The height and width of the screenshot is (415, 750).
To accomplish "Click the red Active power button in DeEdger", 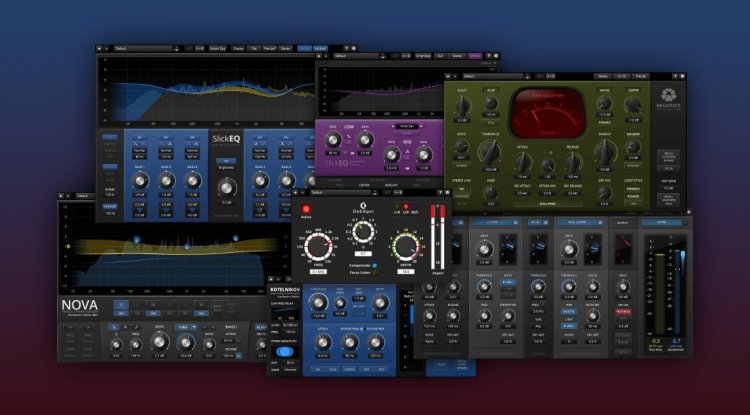I will (x=306, y=209).
